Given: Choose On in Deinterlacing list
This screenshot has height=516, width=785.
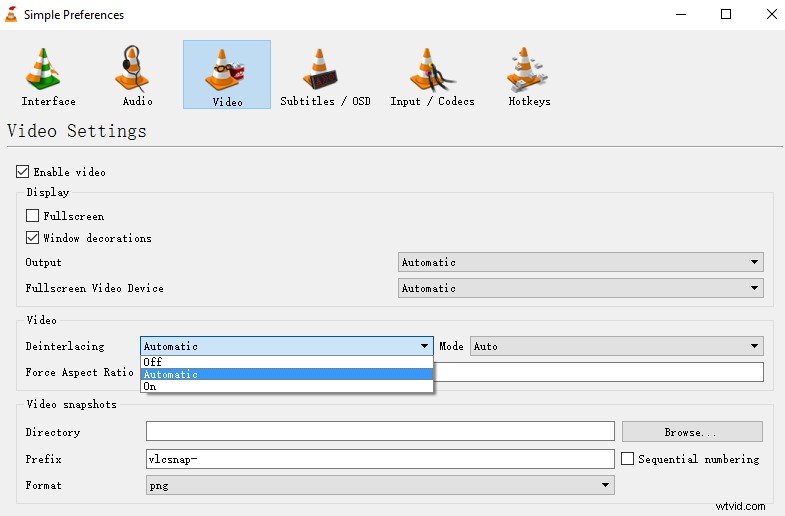Looking at the screenshot, I should [x=150, y=386].
